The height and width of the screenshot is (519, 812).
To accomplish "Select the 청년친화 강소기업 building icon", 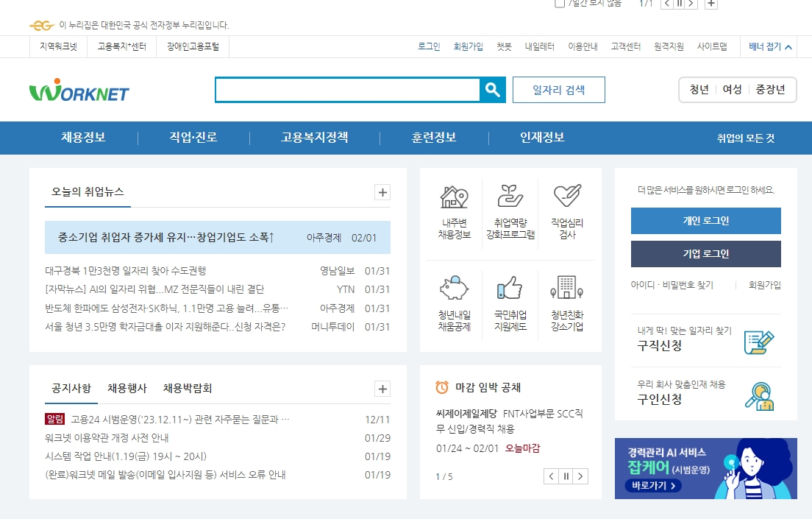I will click(x=566, y=289).
